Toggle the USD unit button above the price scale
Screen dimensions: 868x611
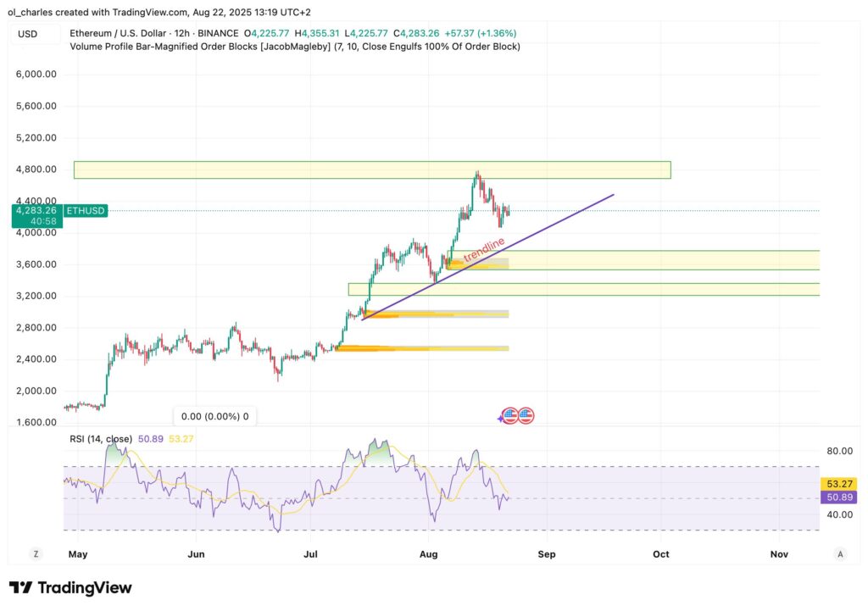[26, 33]
